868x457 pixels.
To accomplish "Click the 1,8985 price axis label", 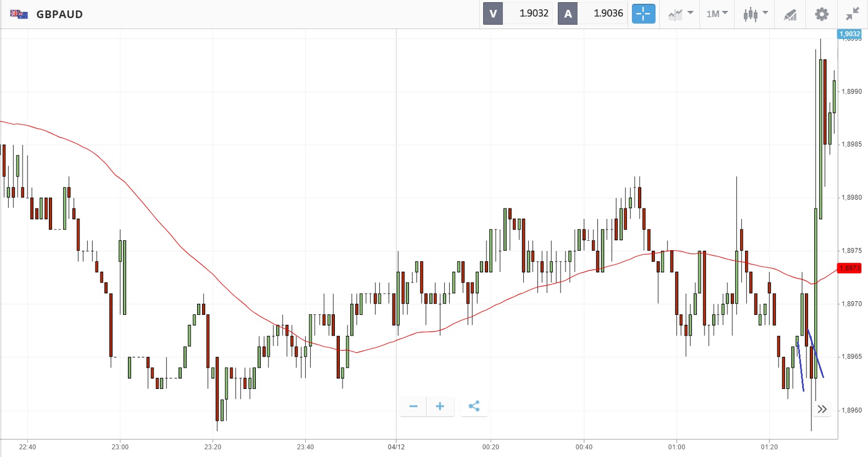I will click(852, 144).
